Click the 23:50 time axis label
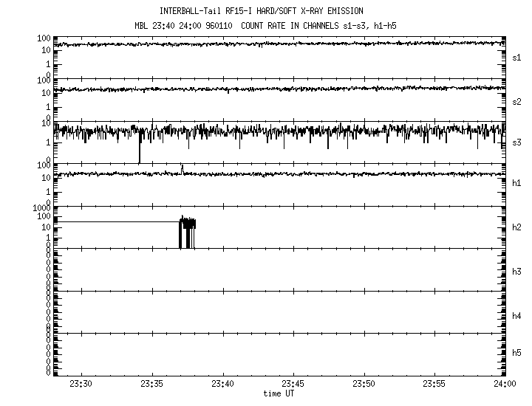532x406 pixels. click(x=364, y=384)
